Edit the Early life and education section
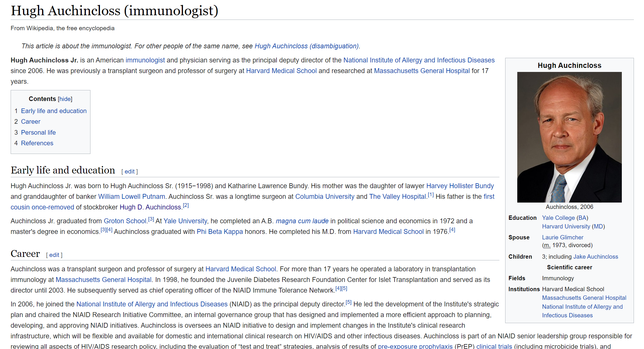Screen dimensions: 644x349 pos(130,171)
